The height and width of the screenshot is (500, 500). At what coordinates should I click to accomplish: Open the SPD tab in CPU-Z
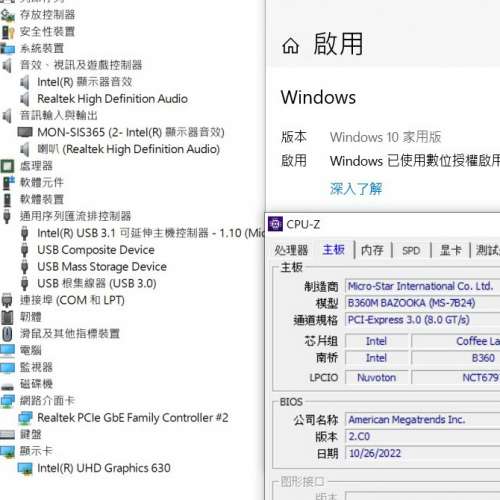(411, 251)
